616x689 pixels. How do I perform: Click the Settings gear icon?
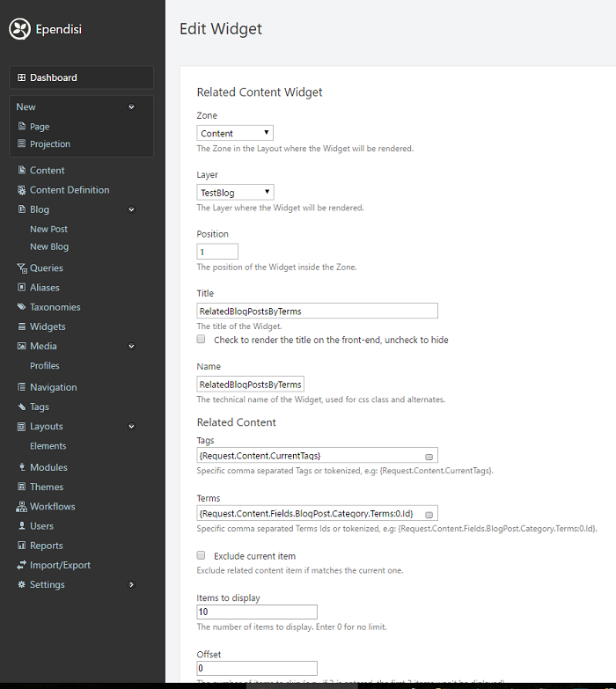pos(22,584)
